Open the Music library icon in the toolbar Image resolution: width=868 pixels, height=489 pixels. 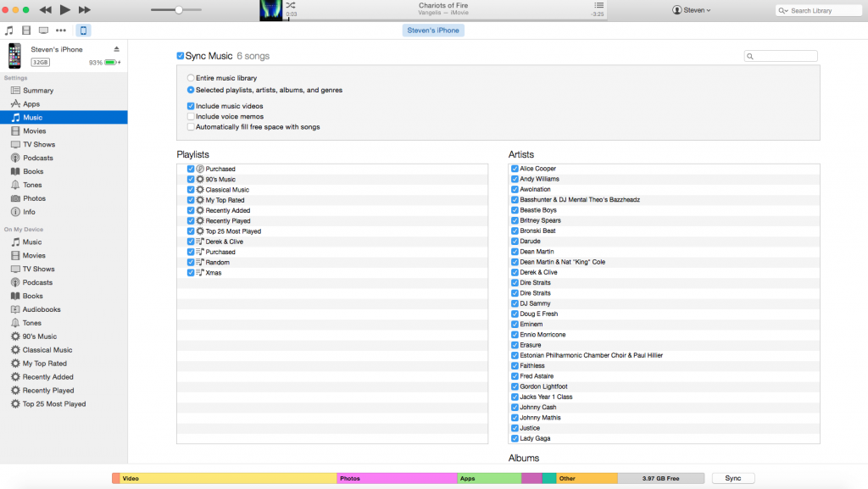point(10,30)
